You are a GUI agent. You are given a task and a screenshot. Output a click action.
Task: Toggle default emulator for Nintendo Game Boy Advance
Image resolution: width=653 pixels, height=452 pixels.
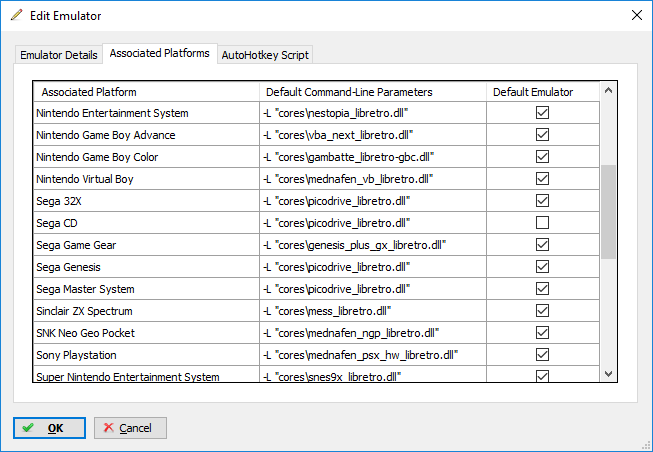tap(542, 135)
